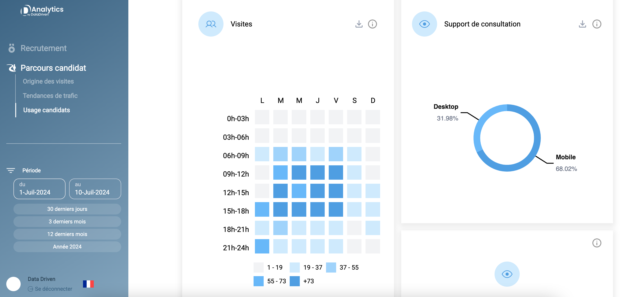Select the Usage candidats submenu item

(x=46, y=110)
